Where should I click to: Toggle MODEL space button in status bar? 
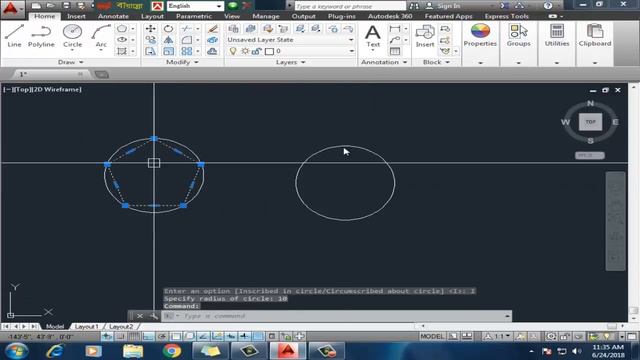(x=432, y=336)
